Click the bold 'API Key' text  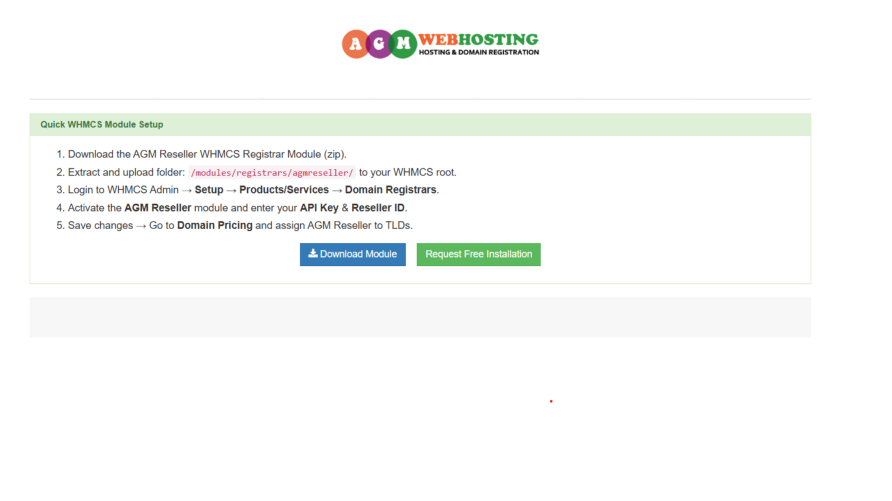[321, 207]
